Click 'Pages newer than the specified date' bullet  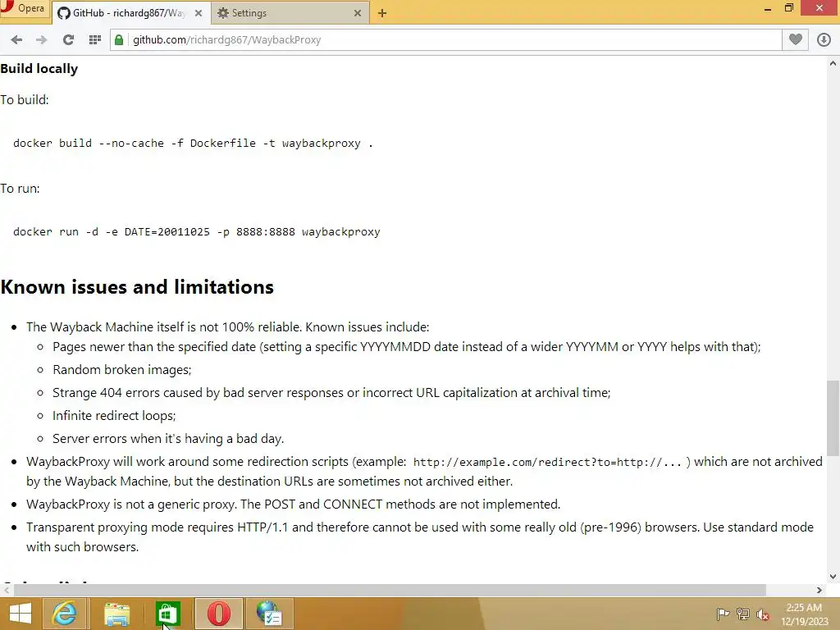tap(407, 347)
